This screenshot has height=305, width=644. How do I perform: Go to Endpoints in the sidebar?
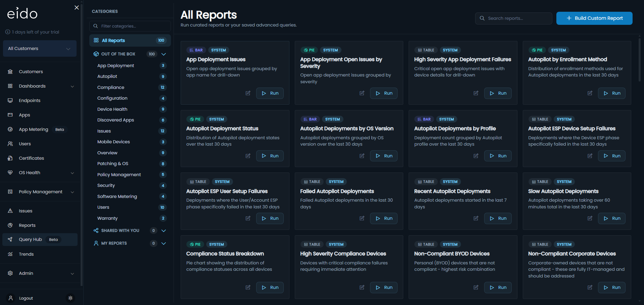(x=40, y=100)
